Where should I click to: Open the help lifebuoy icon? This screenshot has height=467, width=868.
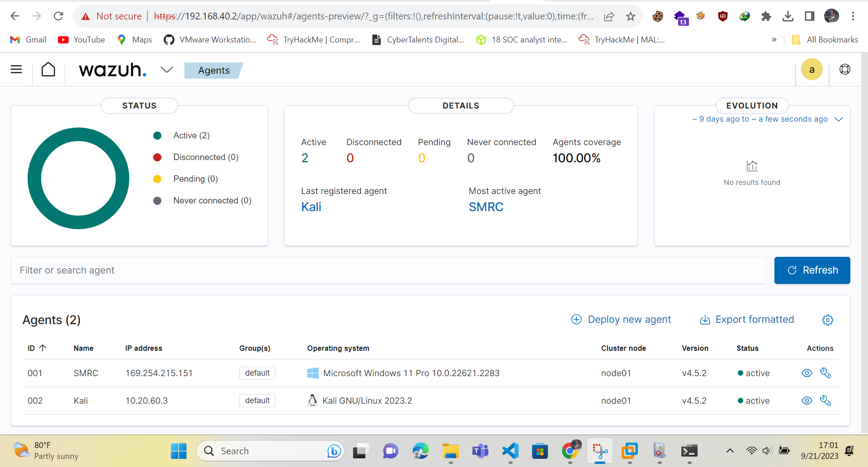pos(845,69)
